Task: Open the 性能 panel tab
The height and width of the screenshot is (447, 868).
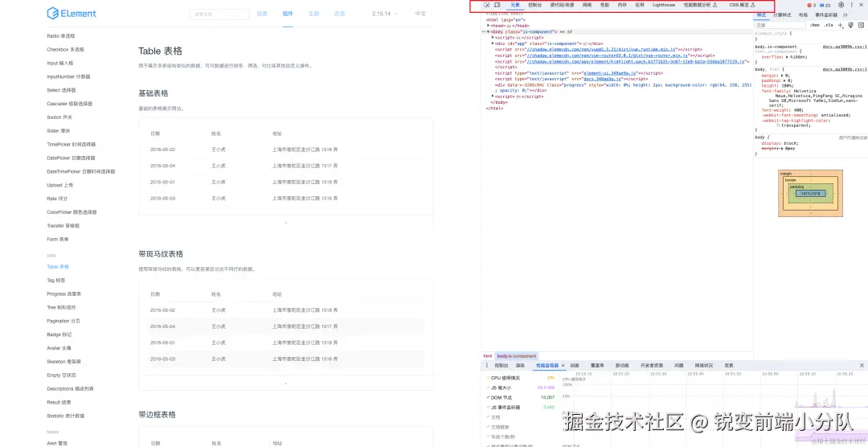Action: coord(604,5)
